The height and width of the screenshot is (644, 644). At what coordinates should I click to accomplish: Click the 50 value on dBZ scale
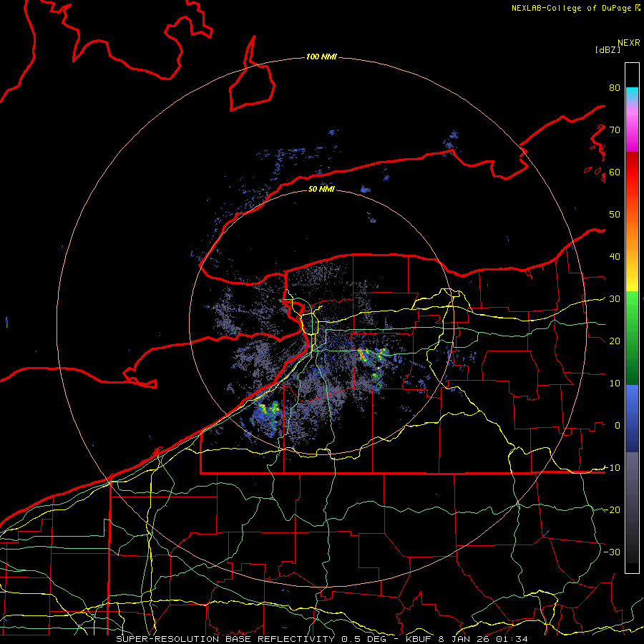coord(615,215)
